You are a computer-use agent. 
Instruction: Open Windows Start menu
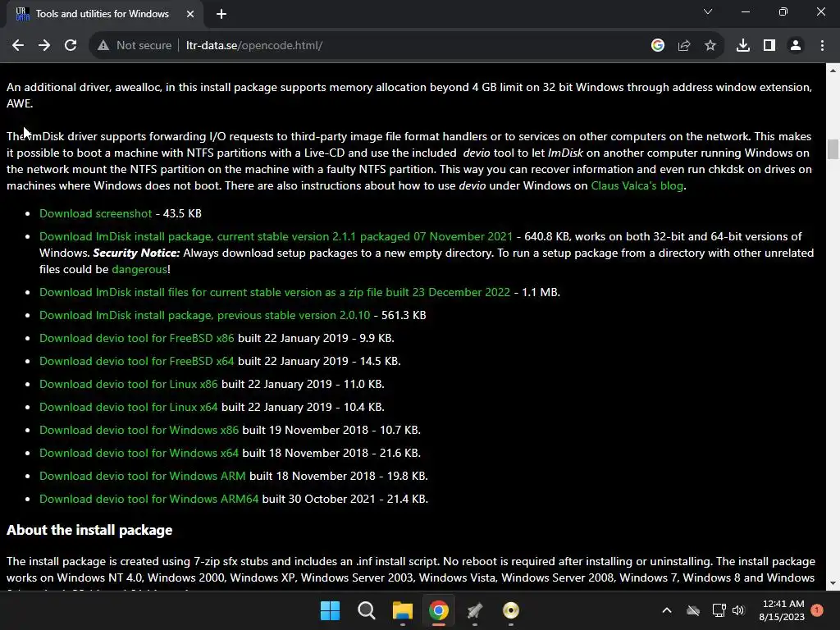point(330,610)
